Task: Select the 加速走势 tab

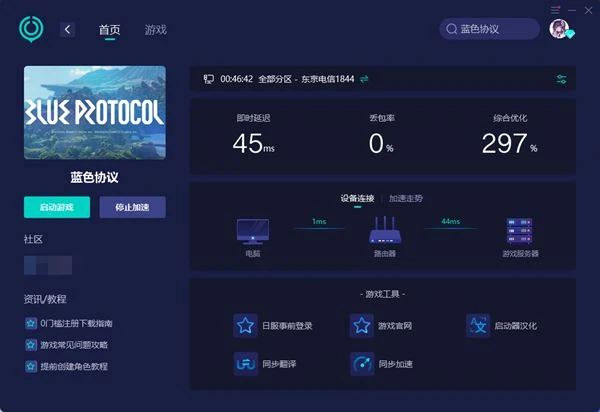Action: click(405, 198)
